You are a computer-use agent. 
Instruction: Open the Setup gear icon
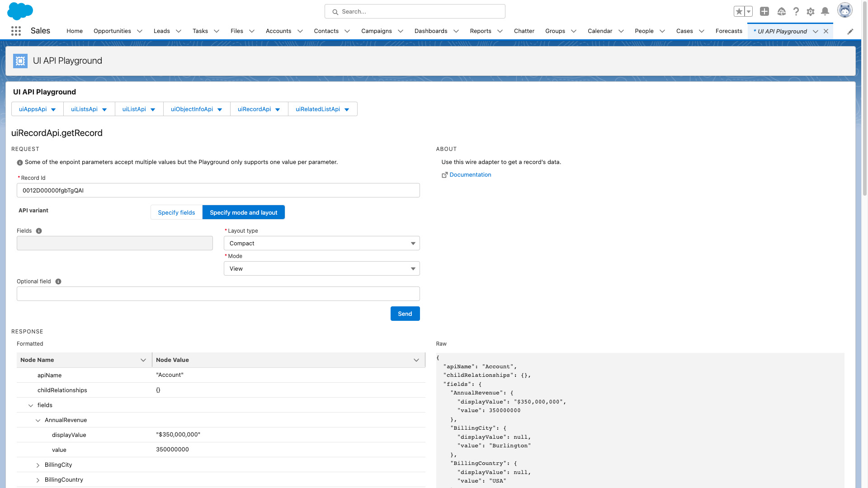pos(810,11)
